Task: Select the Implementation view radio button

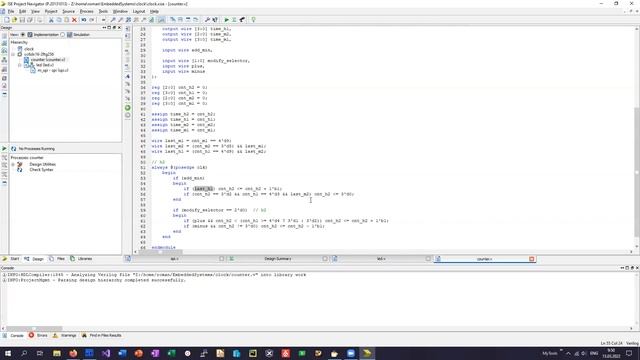Action: pyautogui.click(x=23, y=35)
